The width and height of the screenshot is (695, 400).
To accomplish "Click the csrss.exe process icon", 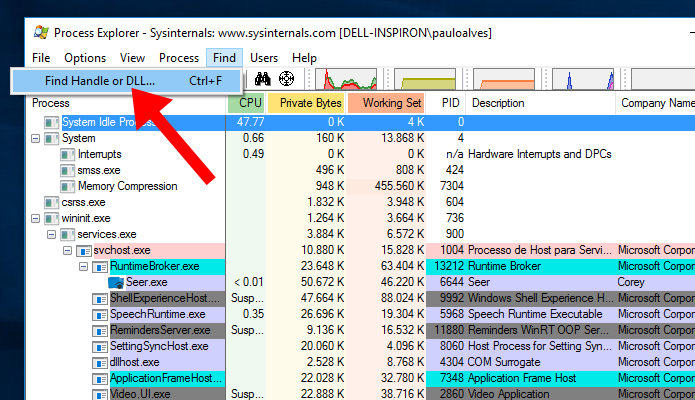I will (x=51, y=202).
